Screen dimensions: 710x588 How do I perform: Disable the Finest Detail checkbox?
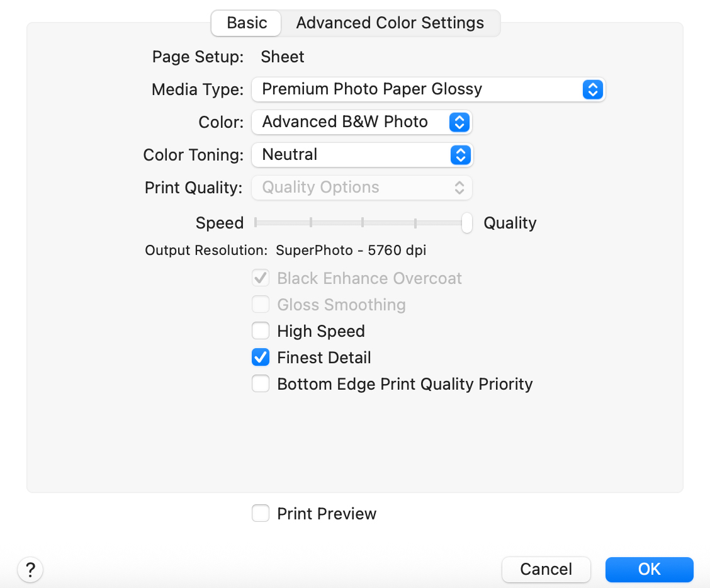click(x=261, y=357)
